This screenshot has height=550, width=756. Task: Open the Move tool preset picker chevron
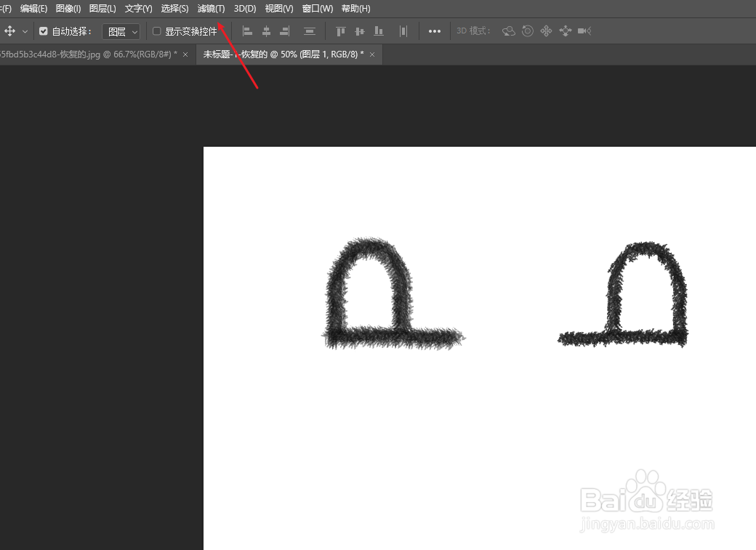pos(25,32)
